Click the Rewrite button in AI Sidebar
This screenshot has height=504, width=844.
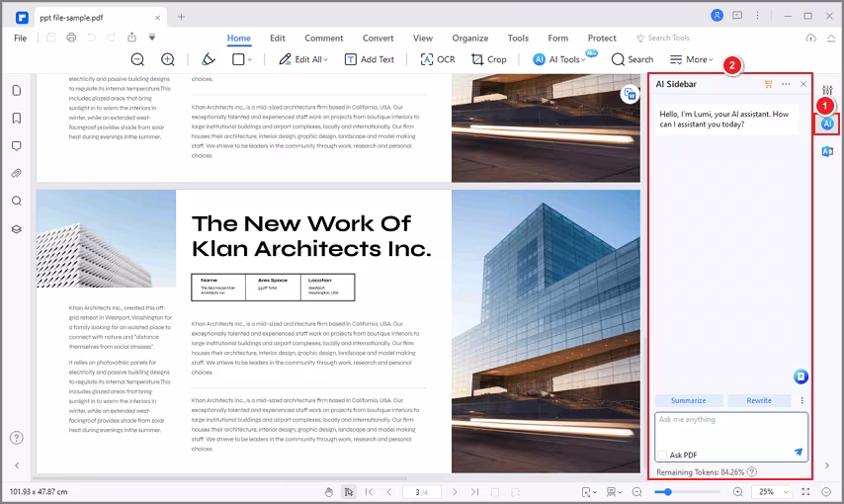click(759, 400)
